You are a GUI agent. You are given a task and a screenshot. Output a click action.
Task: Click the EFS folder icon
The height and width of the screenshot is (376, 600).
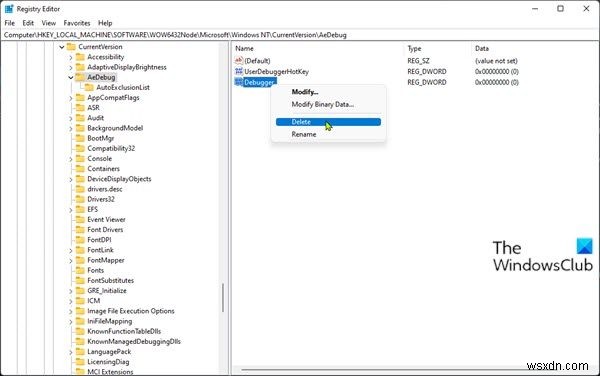coord(80,209)
